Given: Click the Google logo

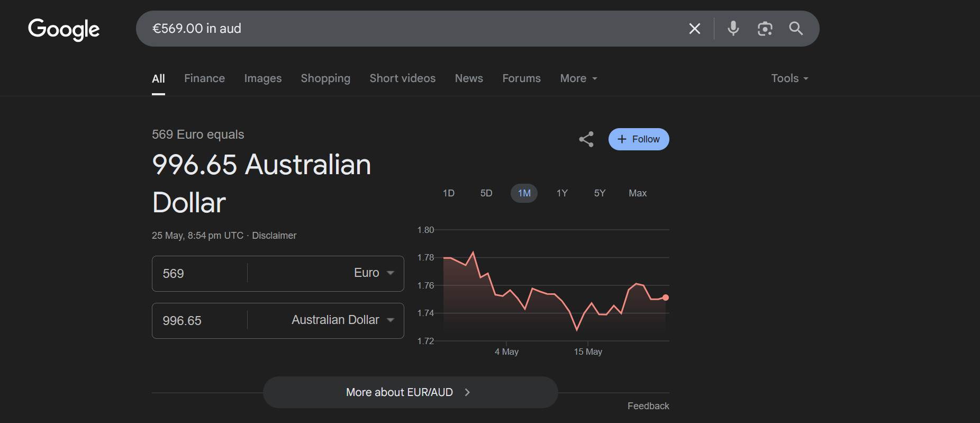Looking at the screenshot, I should [63, 29].
